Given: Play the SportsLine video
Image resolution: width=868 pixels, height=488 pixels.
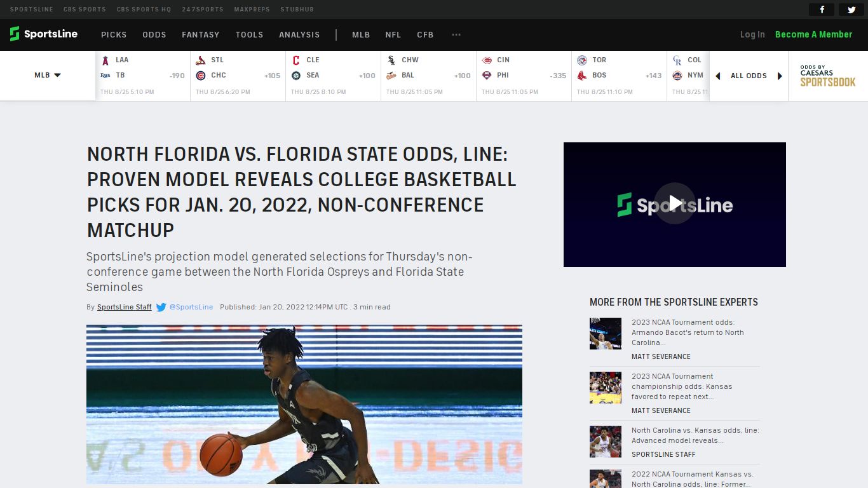Looking at the screenshot, I should point(675,203).
